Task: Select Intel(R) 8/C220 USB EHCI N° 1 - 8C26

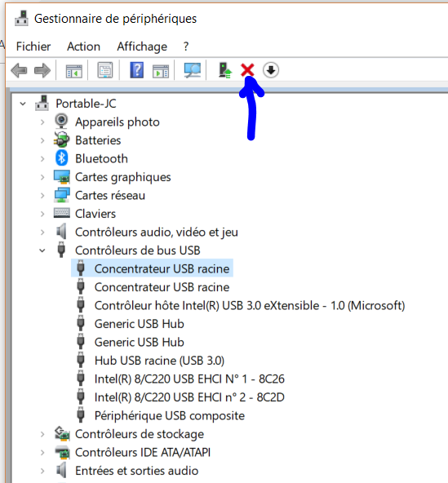Action: point(189,379)
